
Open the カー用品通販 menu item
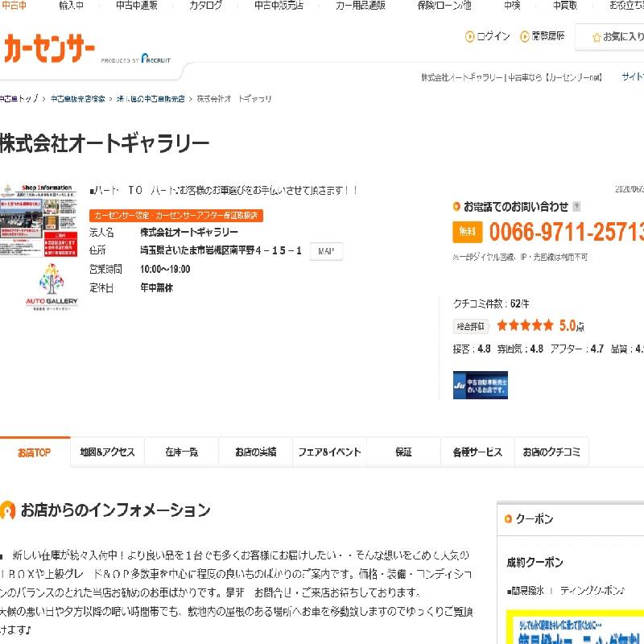click(x=360, y=6)
